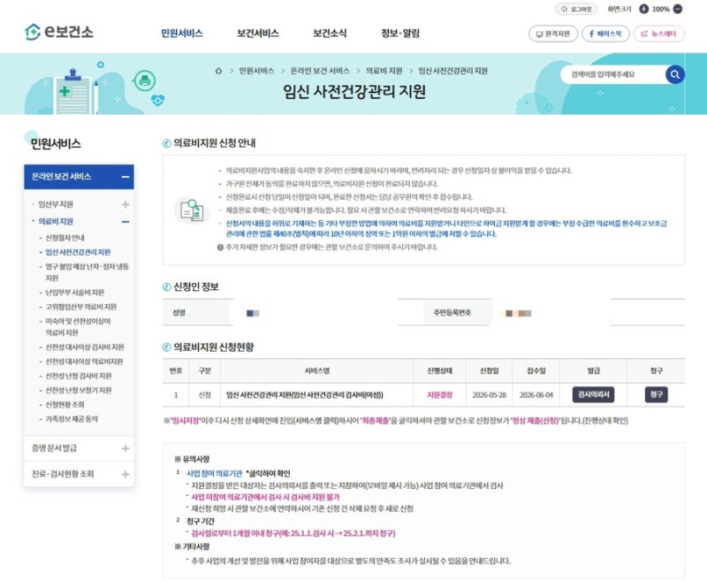The image size is (707, 588).
Task: Open 선천성 대사이상 의료비지원
Action: 84,362
